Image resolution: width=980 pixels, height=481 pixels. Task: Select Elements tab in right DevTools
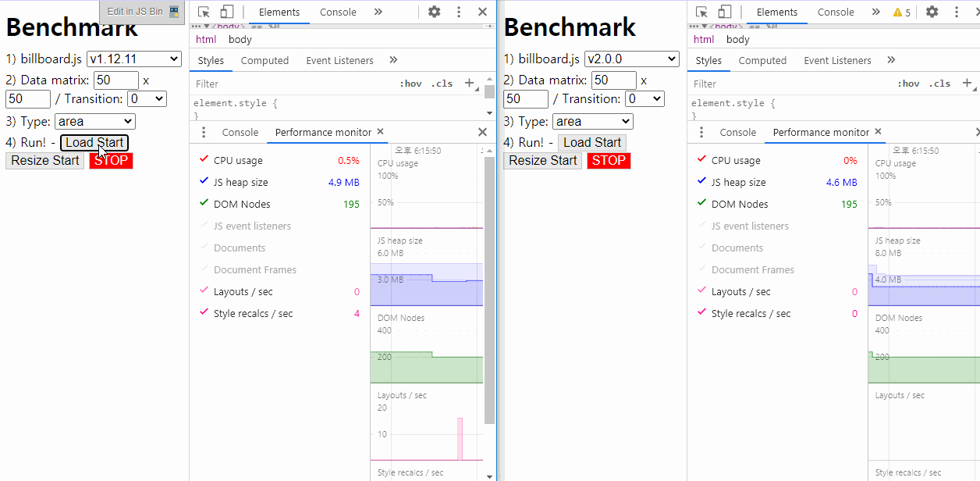(x=777, y=12)
